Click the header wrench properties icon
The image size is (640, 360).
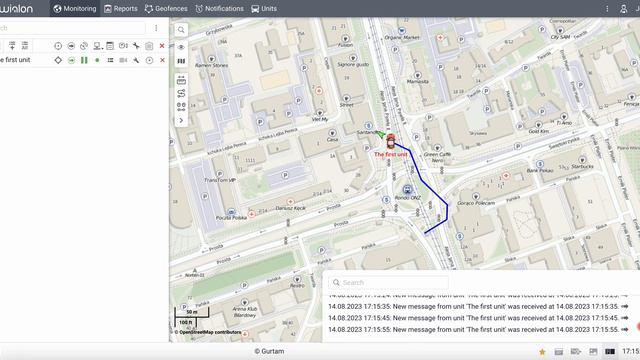tap(136, 46)
